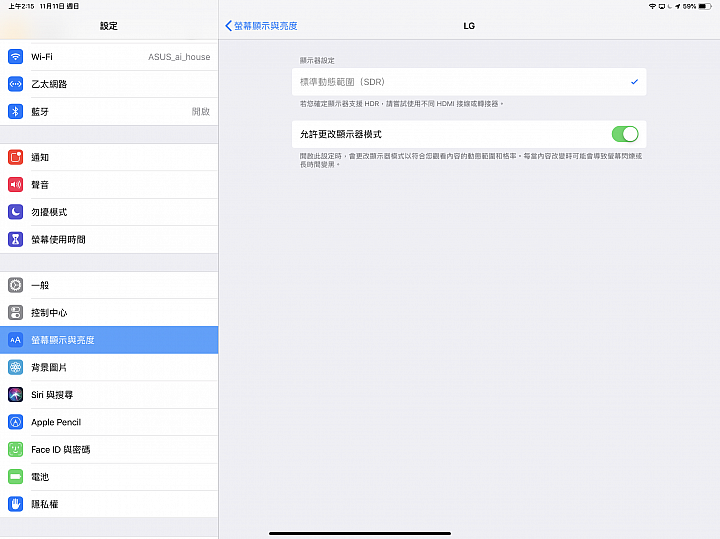The height and width of the screenshot is (539, 720).
Task: Tap the Screen Time hourglass icon
Action: click(16, 239)
